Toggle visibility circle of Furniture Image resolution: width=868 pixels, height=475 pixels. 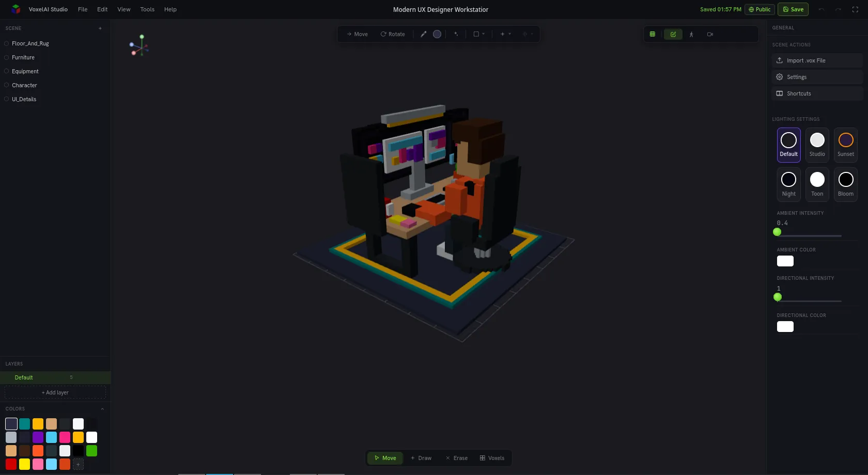coord(7,57)
